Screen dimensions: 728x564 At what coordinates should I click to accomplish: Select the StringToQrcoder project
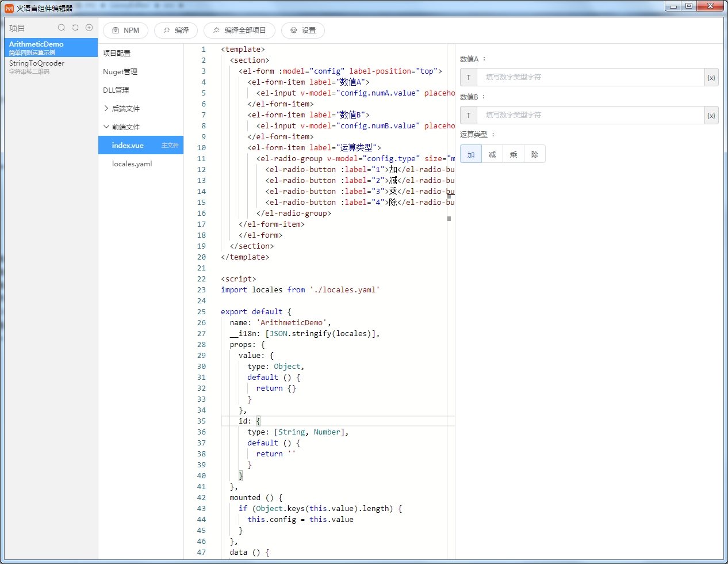click(37, 67)
